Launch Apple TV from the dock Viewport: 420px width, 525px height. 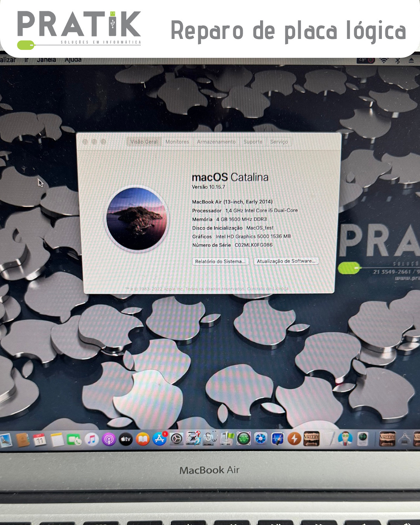(126, 439)
